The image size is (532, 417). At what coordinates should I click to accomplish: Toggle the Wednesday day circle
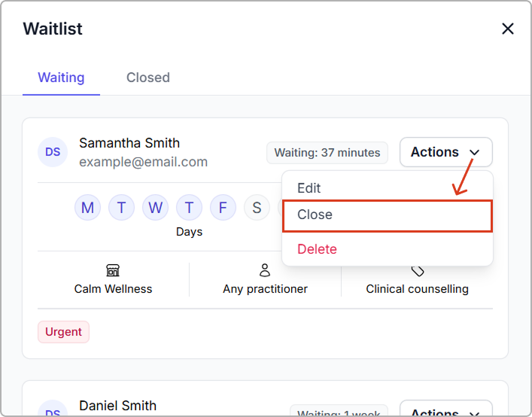click(155, 207)
